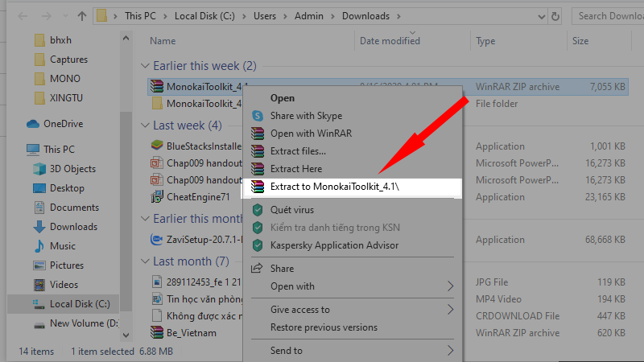Click 'Admin' in address breadcrumb
Screen dimensions: 644x362
click(x=309, y=16)
